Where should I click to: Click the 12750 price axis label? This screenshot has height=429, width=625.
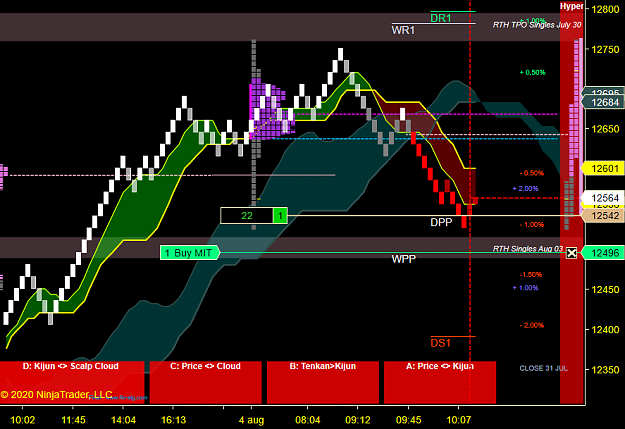click(605, 49)
